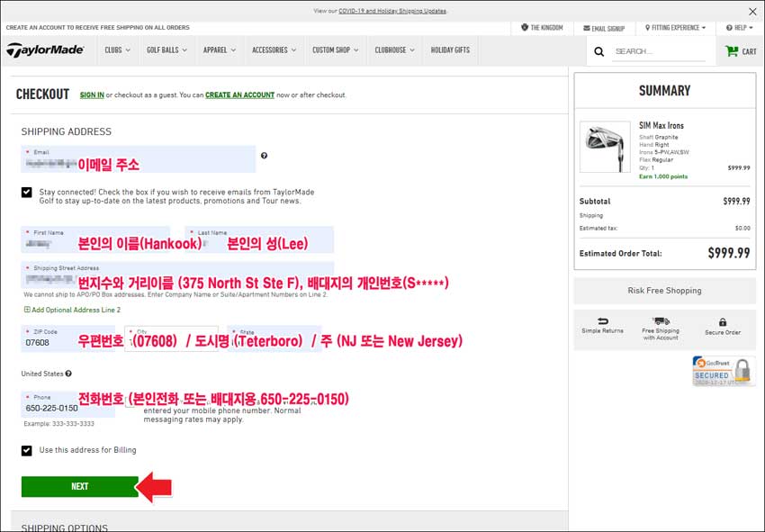Screen dimensions: 765x532
Task: Click the ZIP Code field
Action: tap(68, 338)
